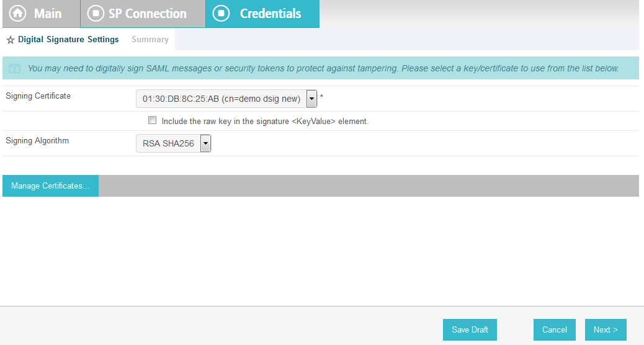This screenshot has width=644, height=345.
Task: Click the star icon beside Digital Signature Settings
Action: click(11, 40)
